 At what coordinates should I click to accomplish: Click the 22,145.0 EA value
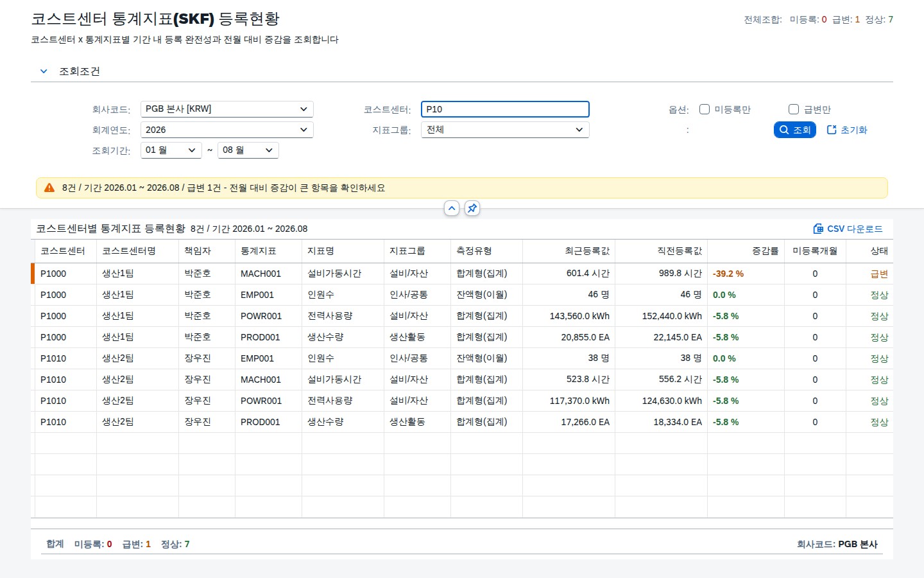(x=678, y=337)
